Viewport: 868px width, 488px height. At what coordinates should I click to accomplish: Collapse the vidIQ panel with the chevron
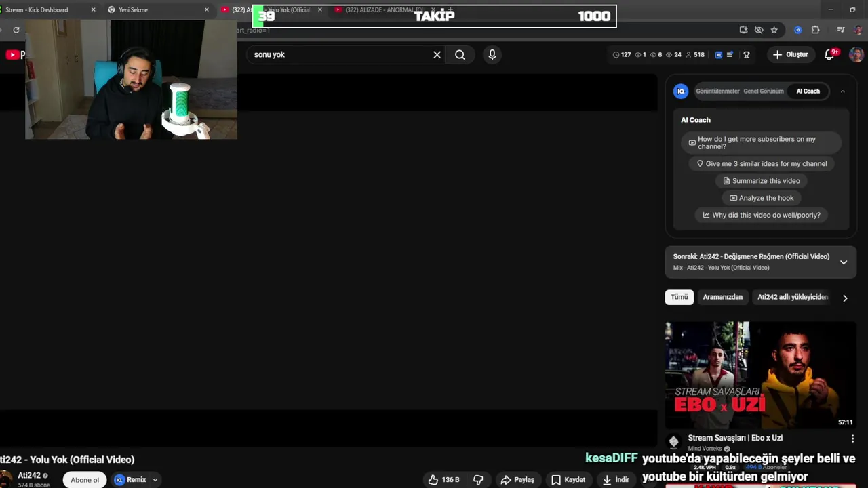(843, 91)
